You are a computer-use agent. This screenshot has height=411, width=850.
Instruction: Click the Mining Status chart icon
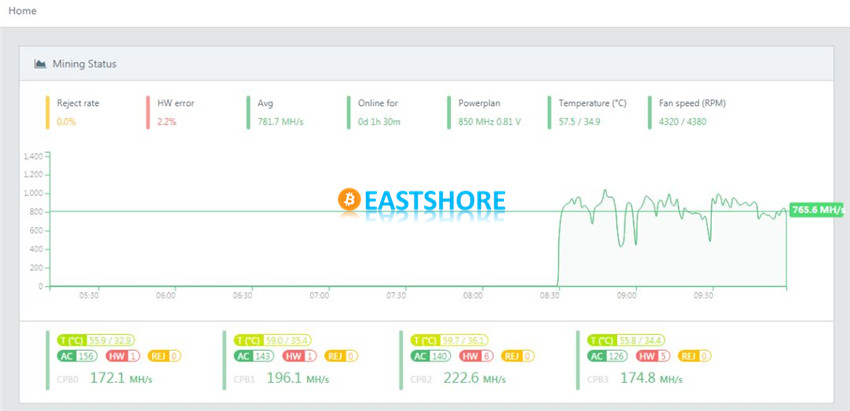[40, 64]
